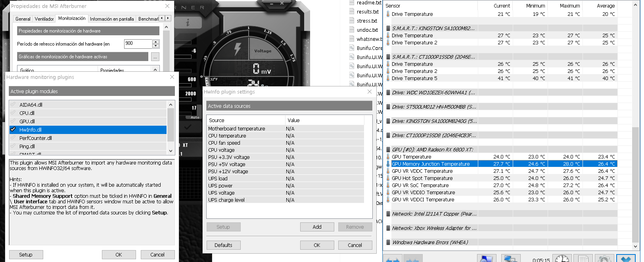This screenshot has width=644, height=262.
Task: Click drive icon of S.M.A.R.T. KINGSTON SA1000M8 group
Action: pos(388,28)
